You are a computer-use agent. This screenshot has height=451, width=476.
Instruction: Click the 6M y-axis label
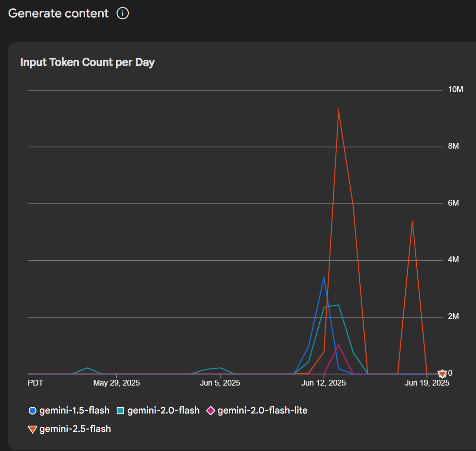453,203
